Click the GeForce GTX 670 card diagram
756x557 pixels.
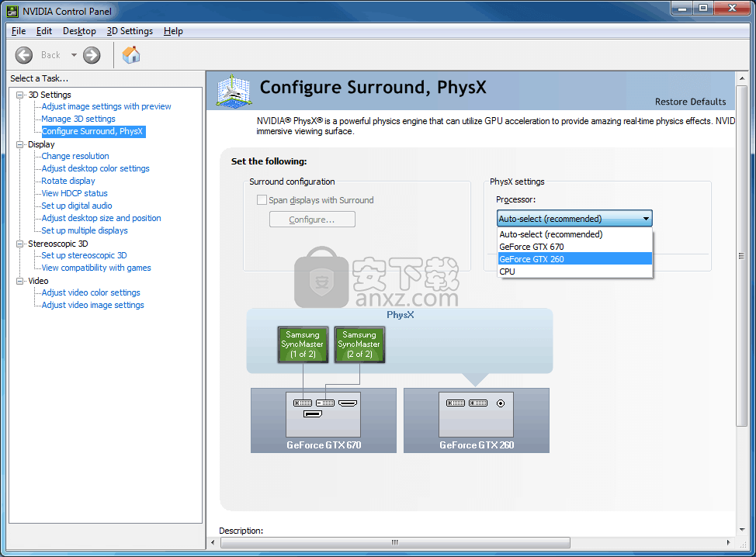[x=324, y=420]
